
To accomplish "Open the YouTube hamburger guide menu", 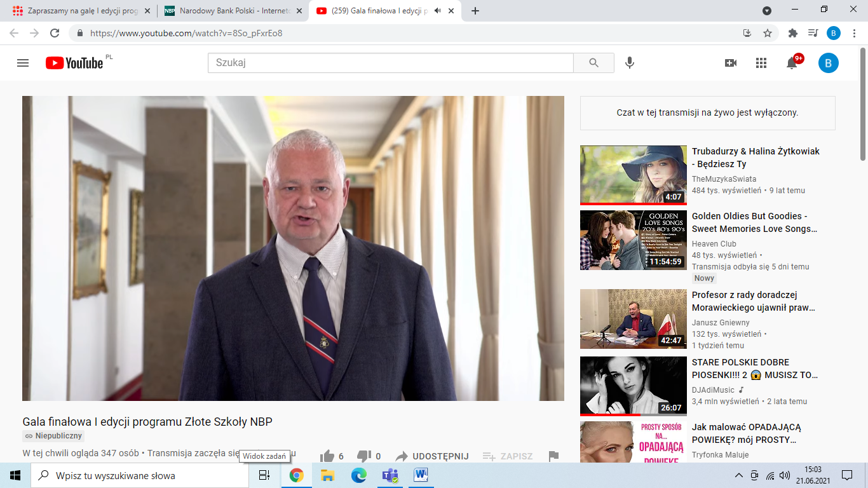I will (23, 63).
